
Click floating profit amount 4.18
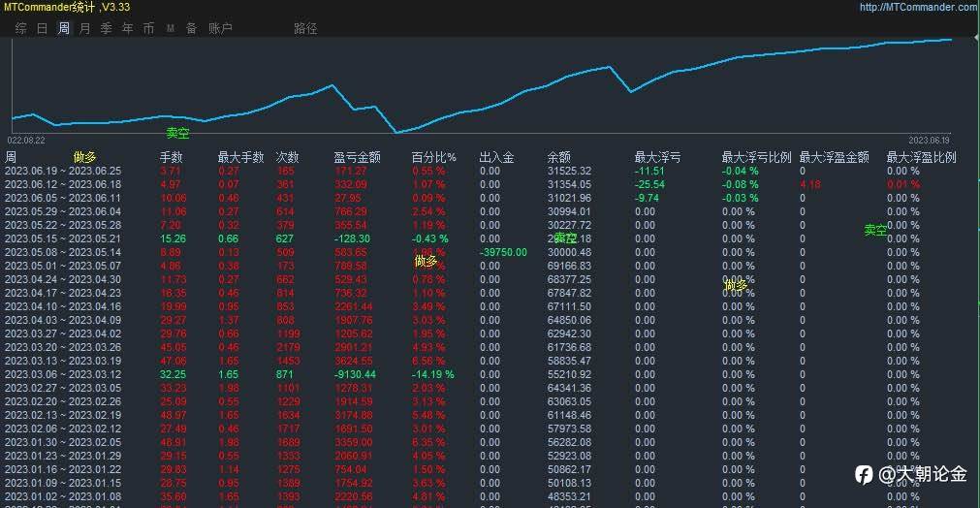[x=810, y=184]
